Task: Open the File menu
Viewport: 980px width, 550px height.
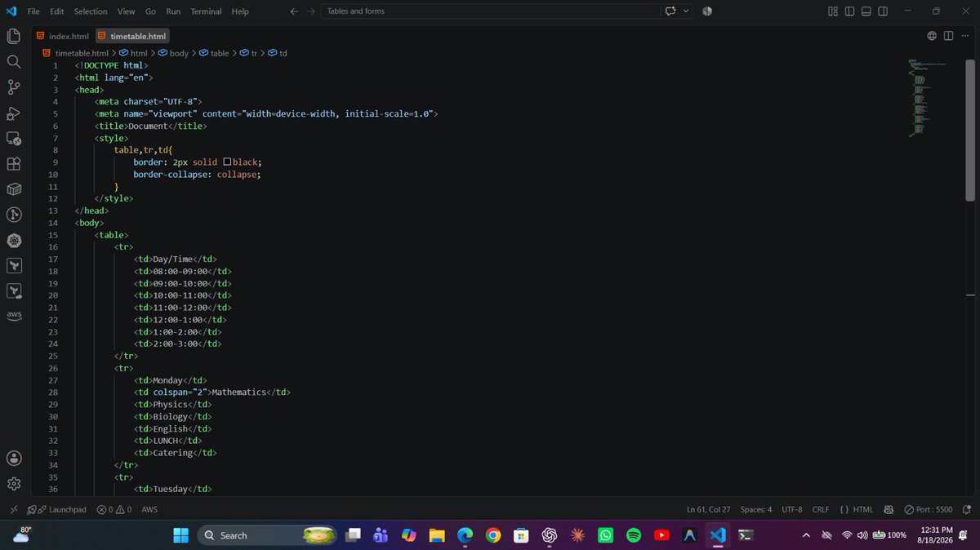Action: pos(33,11)
